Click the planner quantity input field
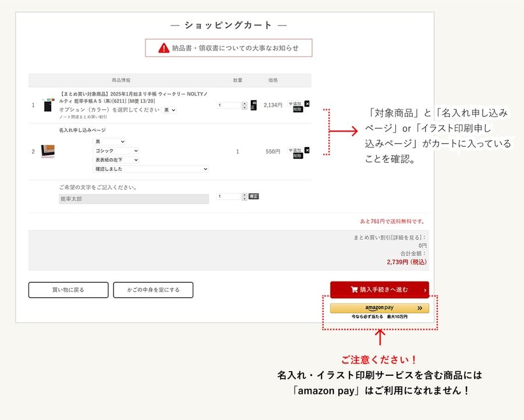The width and height of the screenshot is (524, 420). 229,105
